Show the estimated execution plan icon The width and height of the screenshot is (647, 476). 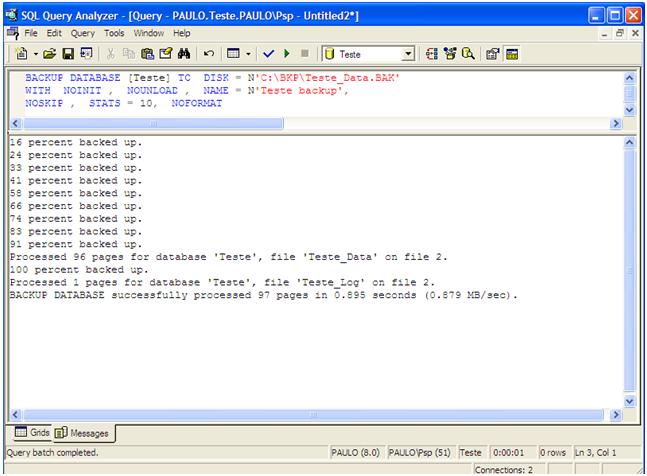pos(432,53)
